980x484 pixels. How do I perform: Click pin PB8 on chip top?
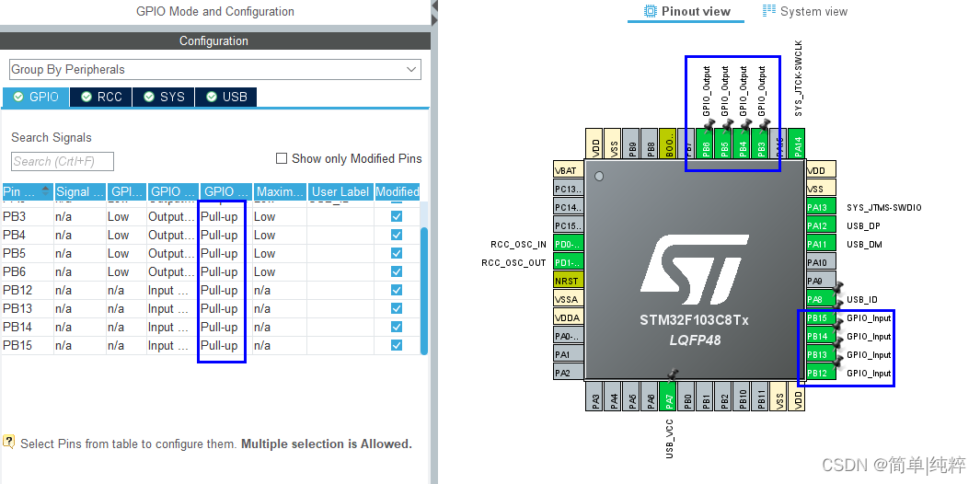click(x=650, y=143)
